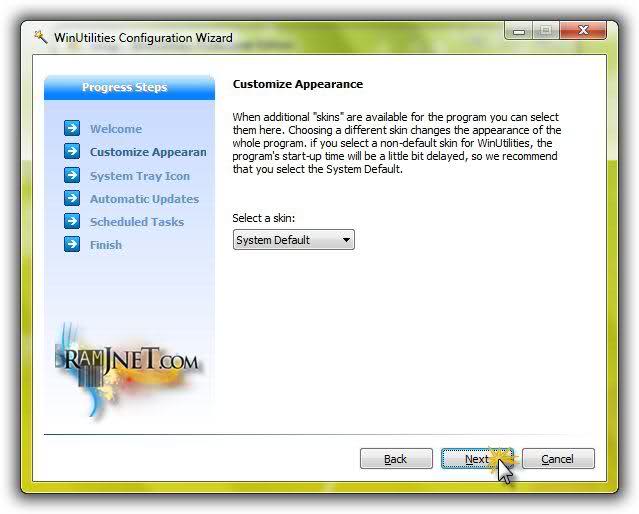The image size is (639, 514).
Task: Select the Welcome step label
Action: (x=116, y=129)
